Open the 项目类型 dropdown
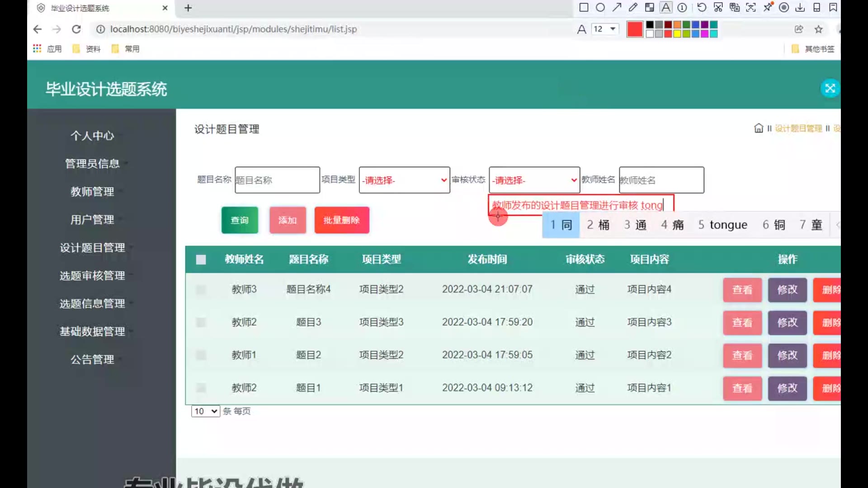 (404, 180)
